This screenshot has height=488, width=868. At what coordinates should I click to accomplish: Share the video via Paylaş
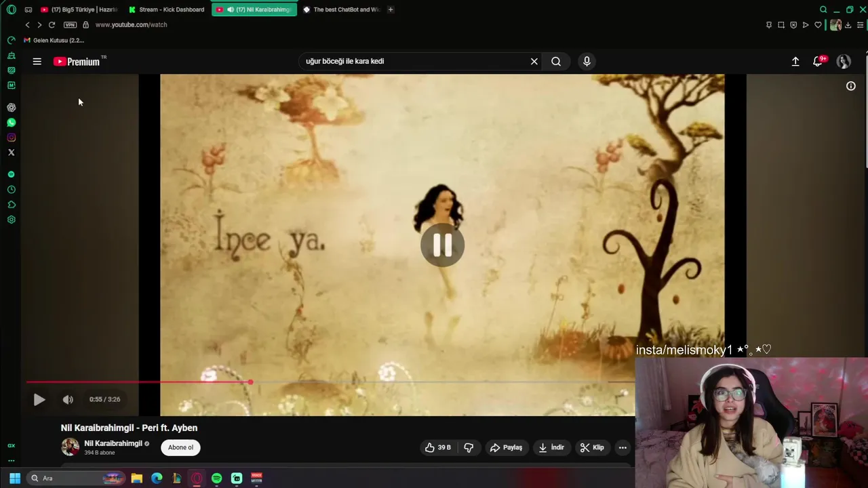[506, 447]
